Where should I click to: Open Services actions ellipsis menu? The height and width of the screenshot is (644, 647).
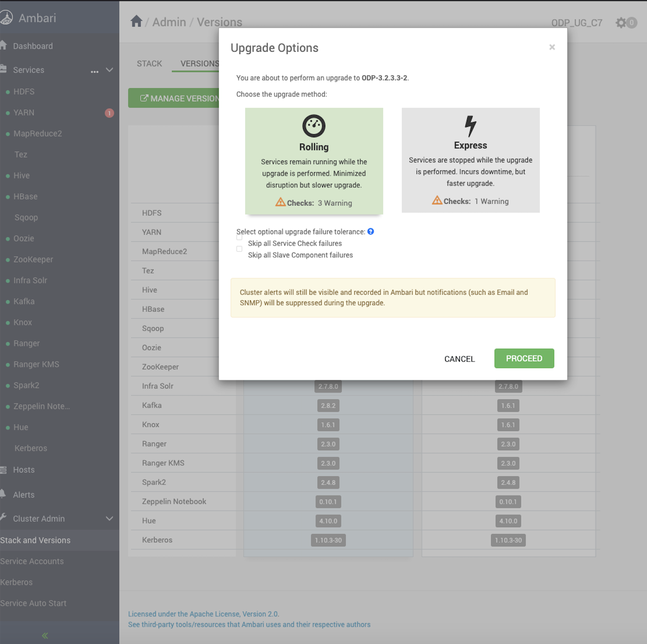[x=95, y=72]
